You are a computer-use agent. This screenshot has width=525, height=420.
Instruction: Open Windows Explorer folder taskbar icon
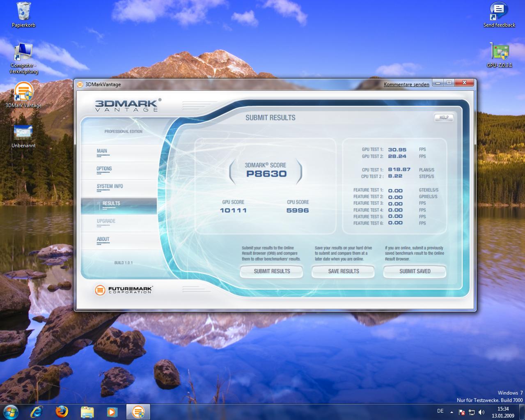(87, 411)
